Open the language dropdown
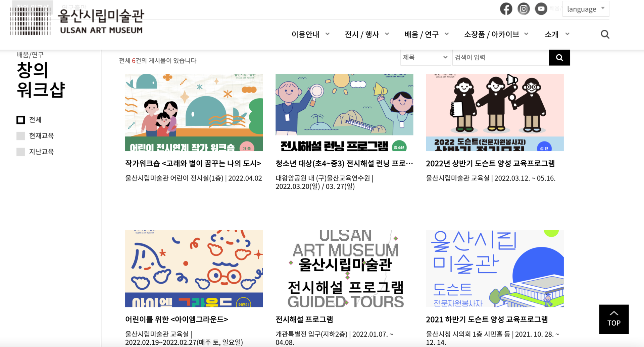644x347 pixels. point(586,9)
